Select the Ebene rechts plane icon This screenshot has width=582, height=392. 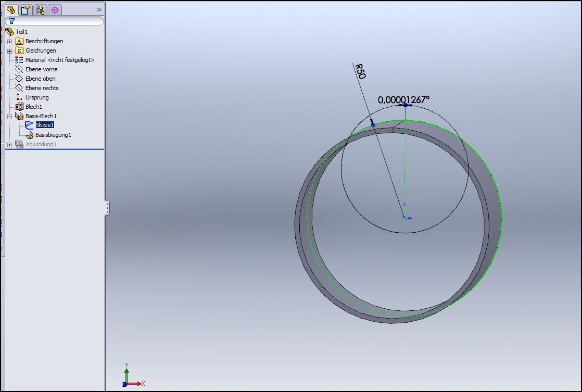click(x=19, y=88)
